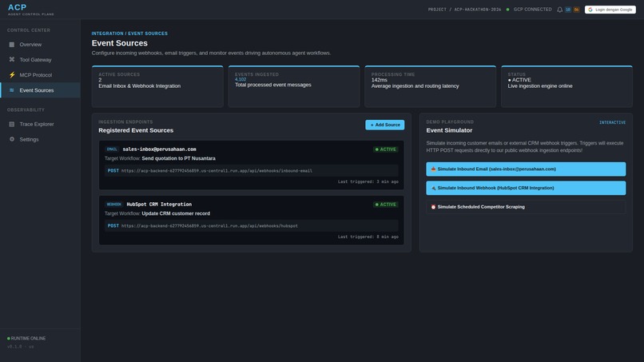Viewport: 644px width, 362px height.
Task: Click GCP Connected status indicator
Action: [529, 10]
